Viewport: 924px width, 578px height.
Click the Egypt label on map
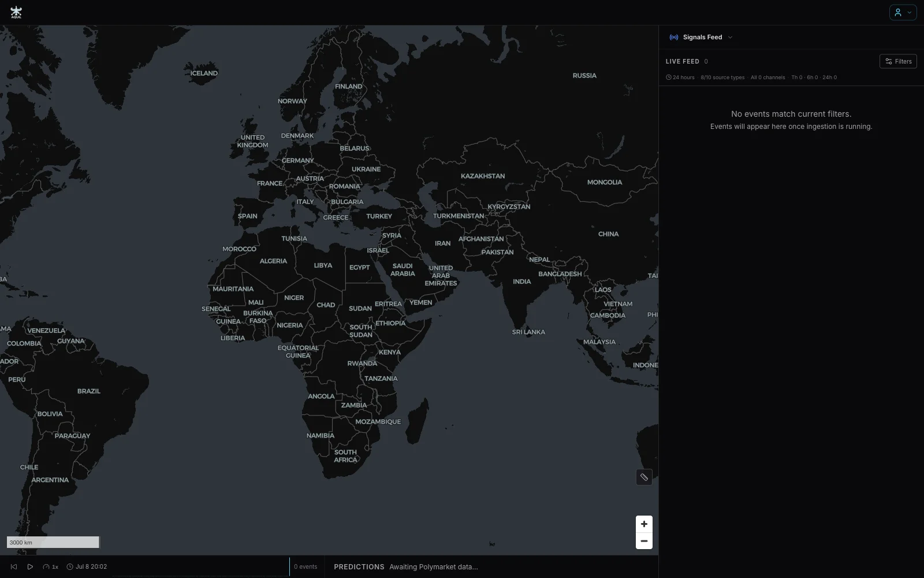(x=359, y=268)
